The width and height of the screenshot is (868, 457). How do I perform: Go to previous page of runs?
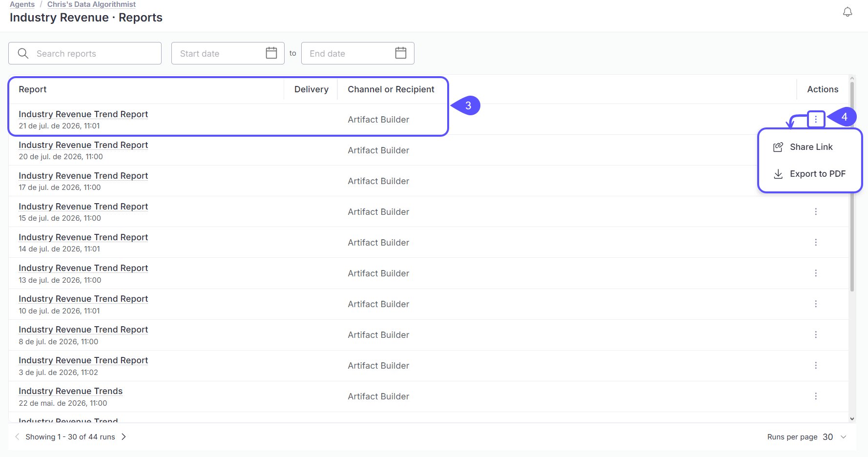click(17, 436)
